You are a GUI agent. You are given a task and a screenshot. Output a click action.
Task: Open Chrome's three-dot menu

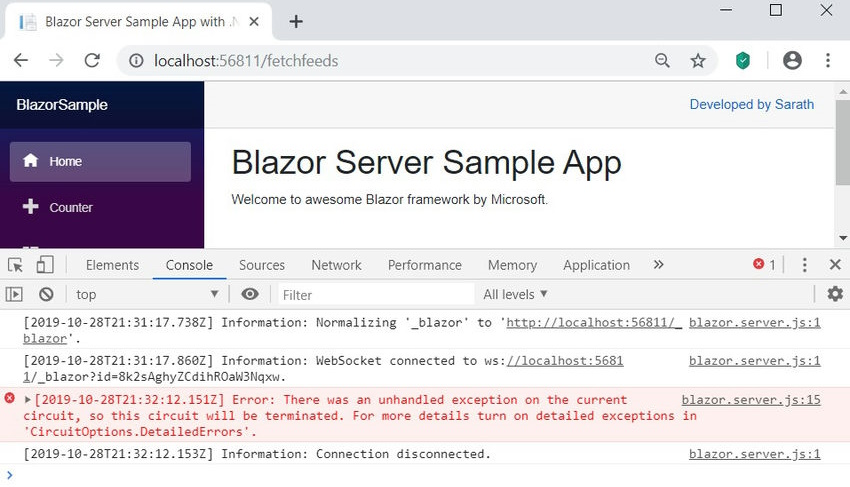pos(828,60)
